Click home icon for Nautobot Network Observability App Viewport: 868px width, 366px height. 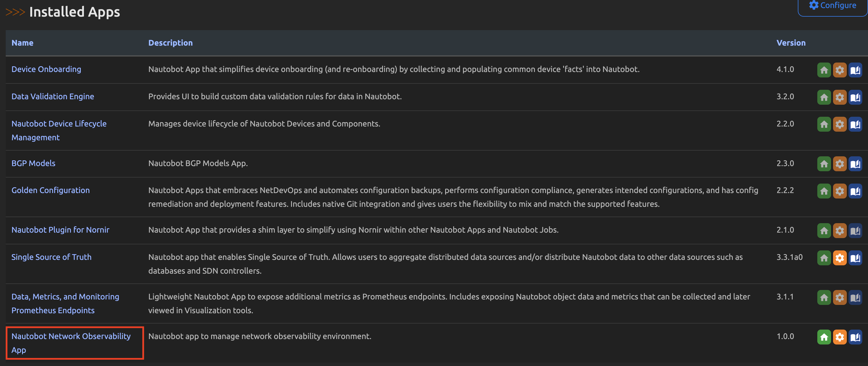(x=824, y=337)
